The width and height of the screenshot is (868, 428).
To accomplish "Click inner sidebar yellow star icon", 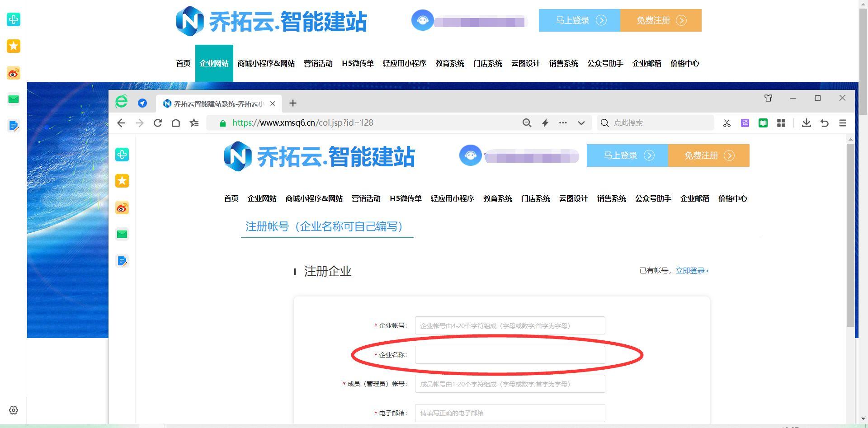I will [122, 181].
